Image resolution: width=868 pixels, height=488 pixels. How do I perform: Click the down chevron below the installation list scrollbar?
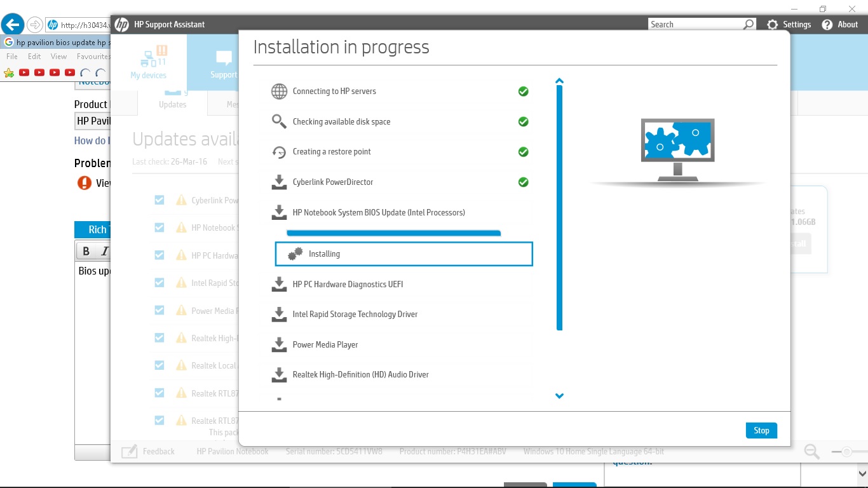(560, 396)
